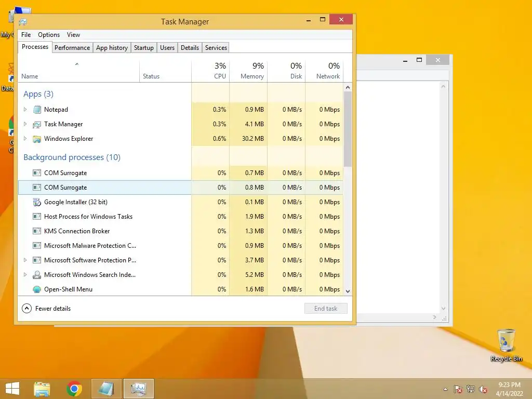Image resolution: width=532 pixels, height=399 pixels.
Task: Click the Microsoft Windows Search Indexer icon
Action: [37, 275]
